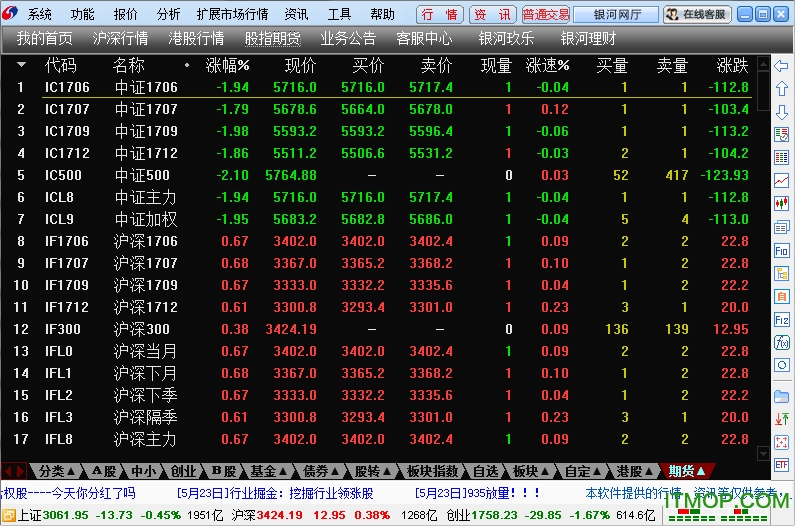Expand the 基金 bottom tab menu
This screenshot has width=795, height=526.
283,471
